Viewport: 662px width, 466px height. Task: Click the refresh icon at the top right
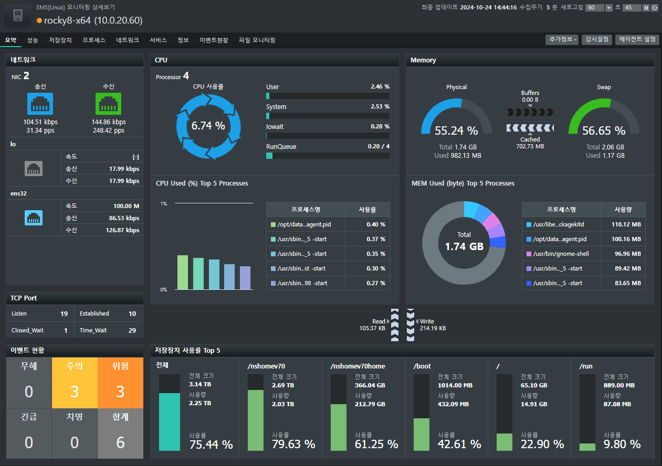[x=657, y=8]
